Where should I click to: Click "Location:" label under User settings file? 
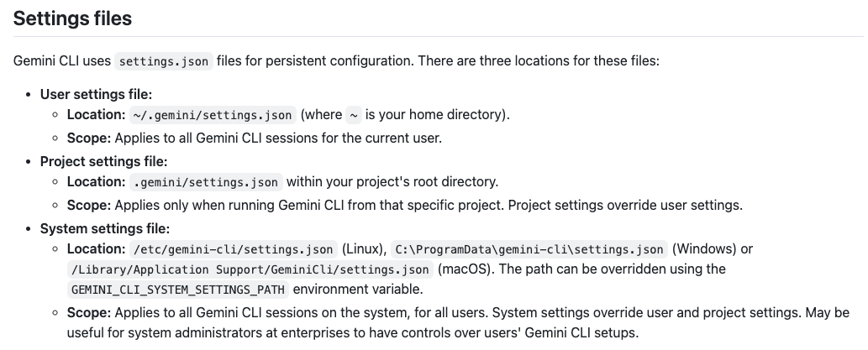click(96, 114)
